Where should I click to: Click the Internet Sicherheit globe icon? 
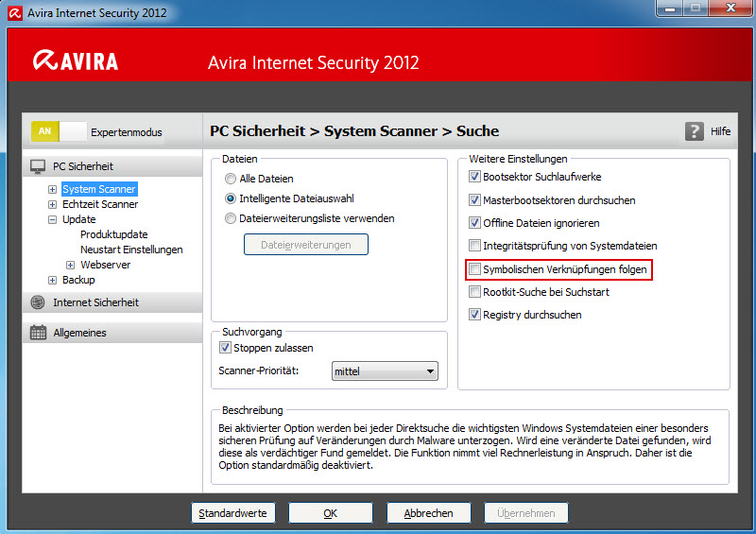click(38, 302)
